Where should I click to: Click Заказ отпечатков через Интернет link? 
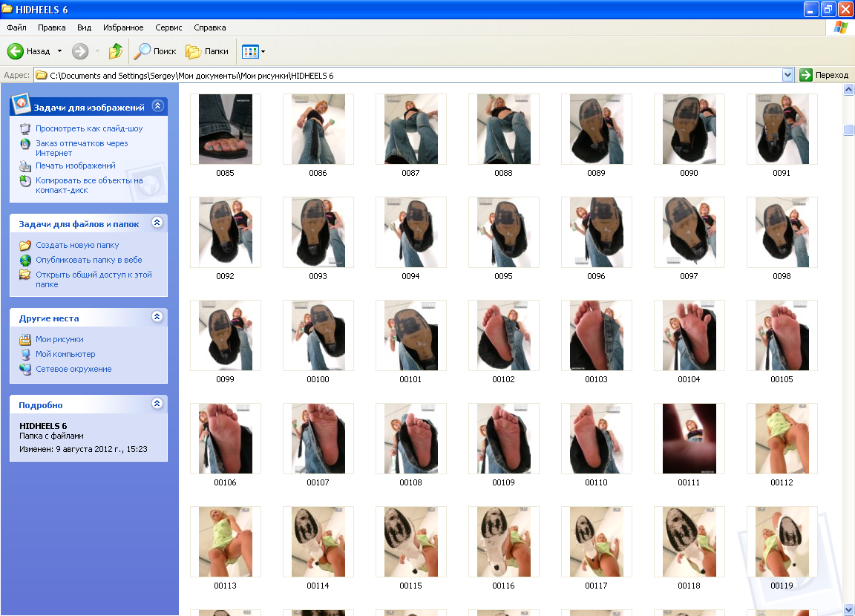[82, 148]
